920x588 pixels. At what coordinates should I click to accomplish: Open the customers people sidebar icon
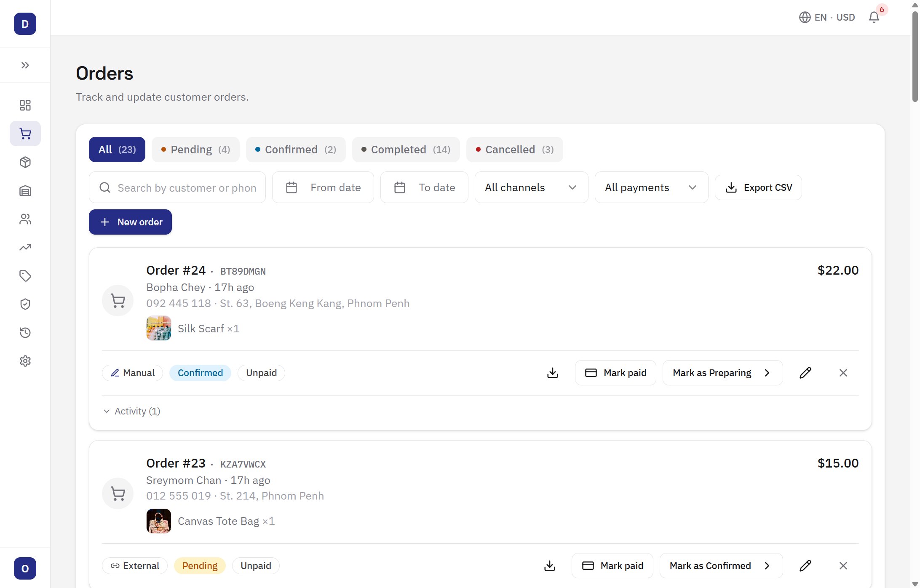tap(25, 219)
